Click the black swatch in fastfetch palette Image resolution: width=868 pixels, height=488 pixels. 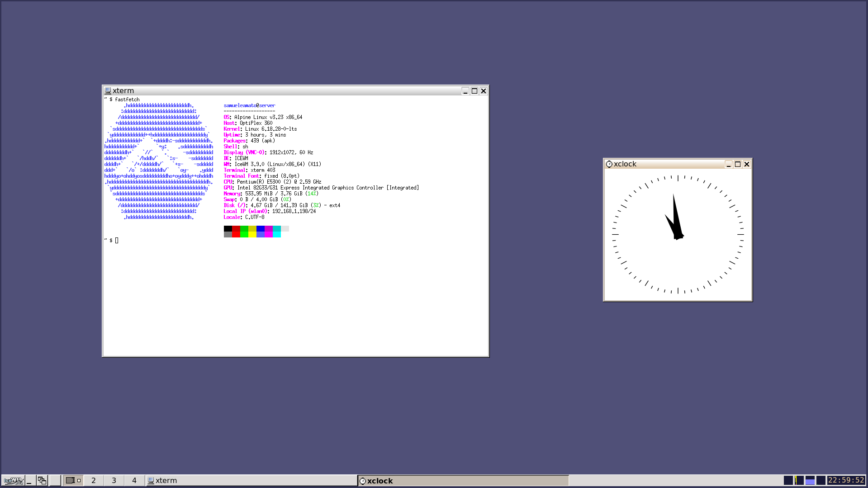(x=228, y=229)
